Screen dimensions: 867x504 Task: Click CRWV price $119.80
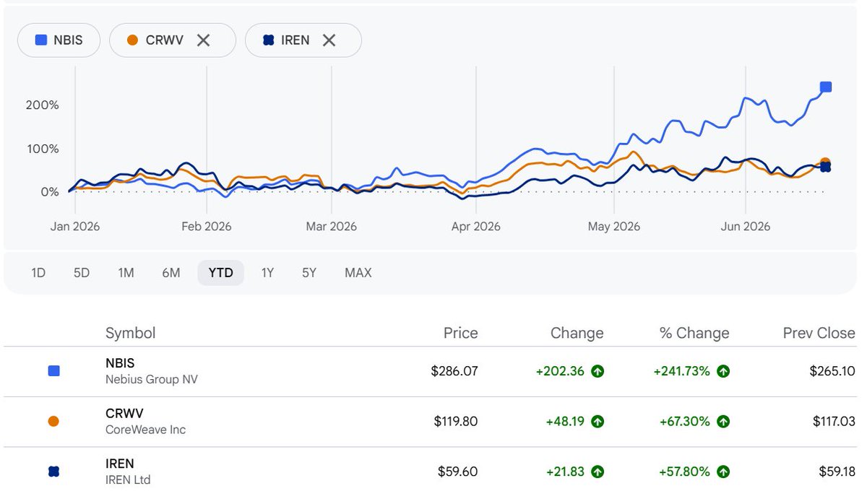click(456, 421)
